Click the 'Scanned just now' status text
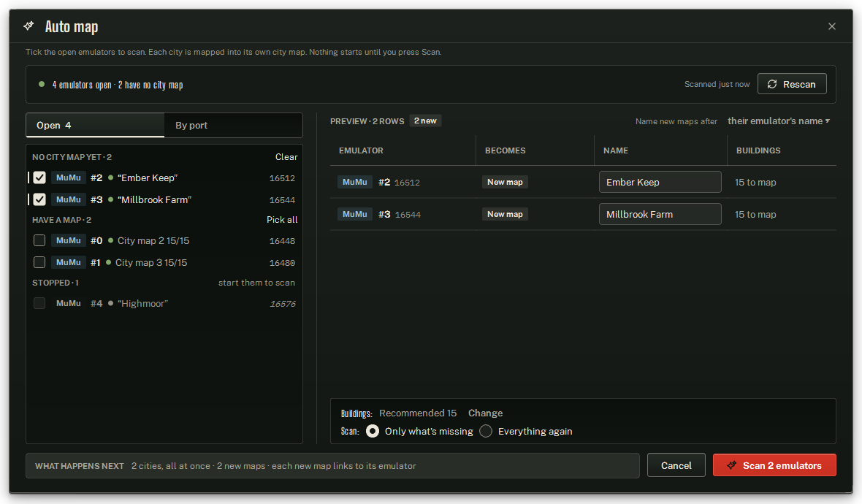 [717, 84]
